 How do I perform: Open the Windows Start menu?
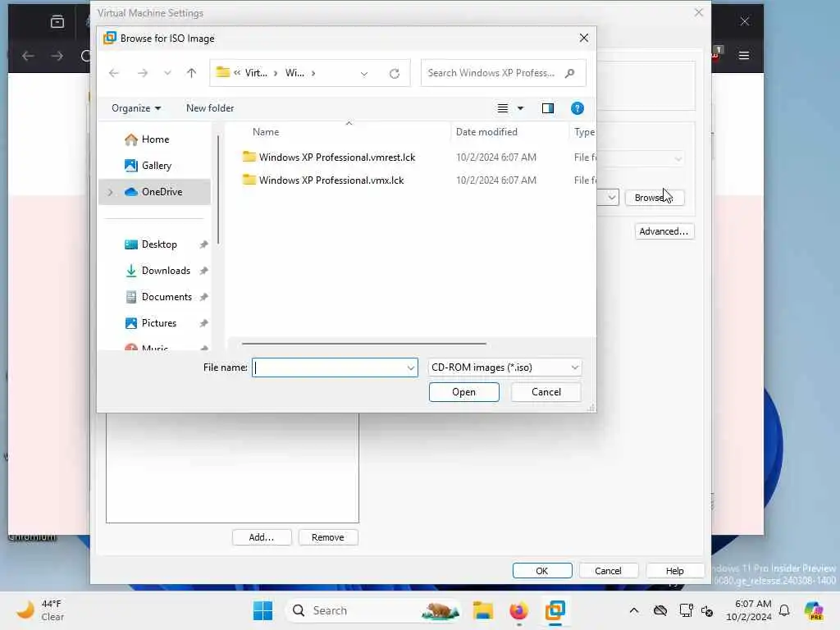[x=263, y=610]
